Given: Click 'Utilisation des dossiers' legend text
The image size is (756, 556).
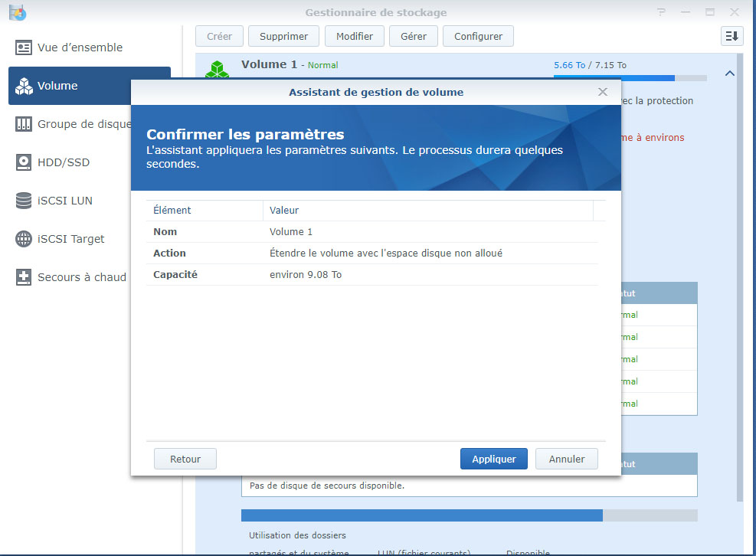Looking at the screenshot, I should click(297, 535).
